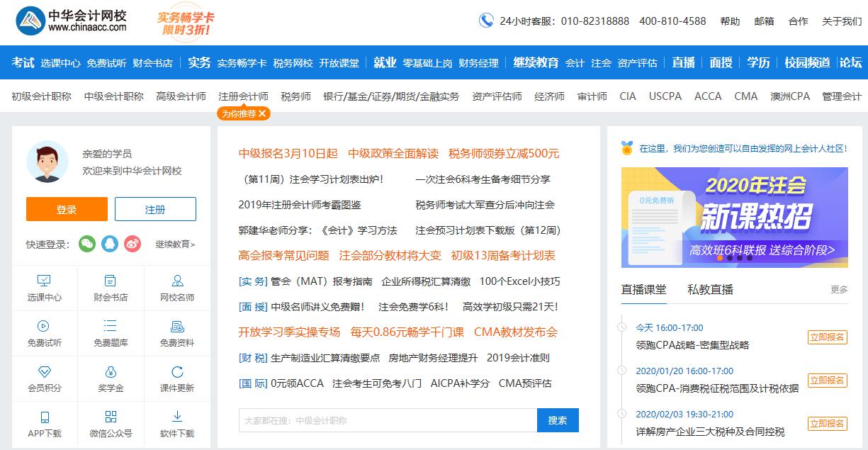Click 立即报名 for 领跑CPA战略 class
The height and width of the screenshot is (450, 868).
(827, 337)
